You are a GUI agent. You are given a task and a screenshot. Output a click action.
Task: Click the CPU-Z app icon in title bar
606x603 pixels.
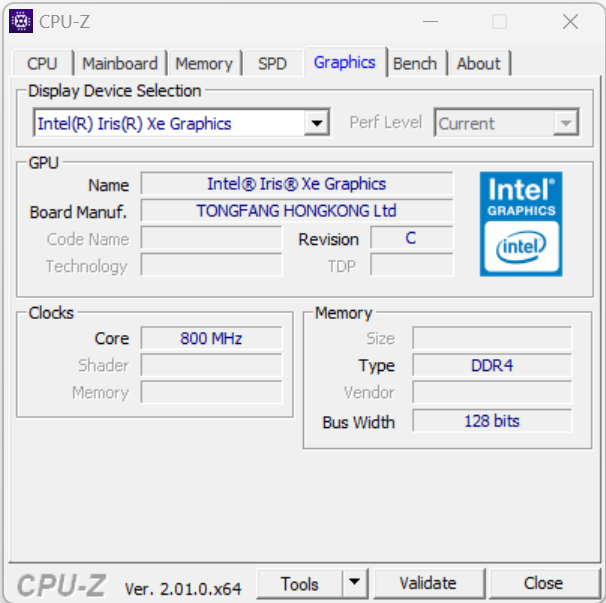[21, 21]
